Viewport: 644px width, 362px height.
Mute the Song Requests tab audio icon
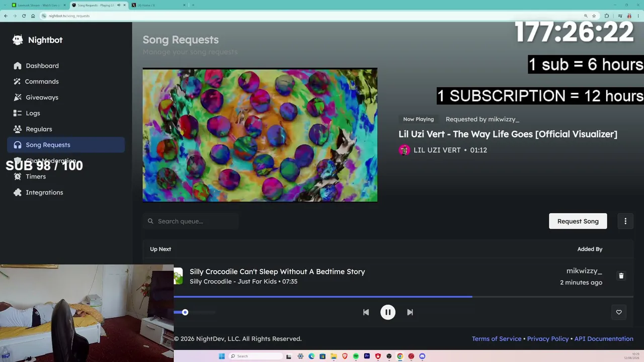[x=119, y=5]
